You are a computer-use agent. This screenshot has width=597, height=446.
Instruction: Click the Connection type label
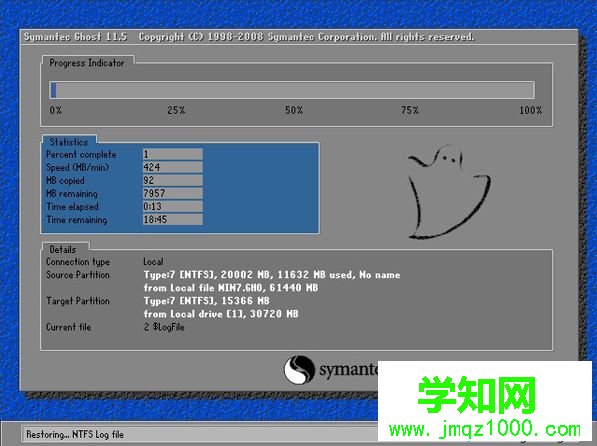78,262
